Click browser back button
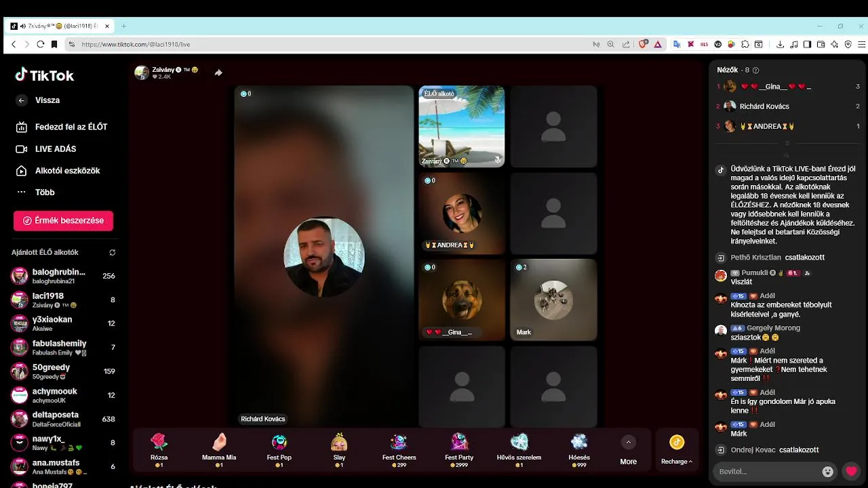 click(x=14, y=44)
